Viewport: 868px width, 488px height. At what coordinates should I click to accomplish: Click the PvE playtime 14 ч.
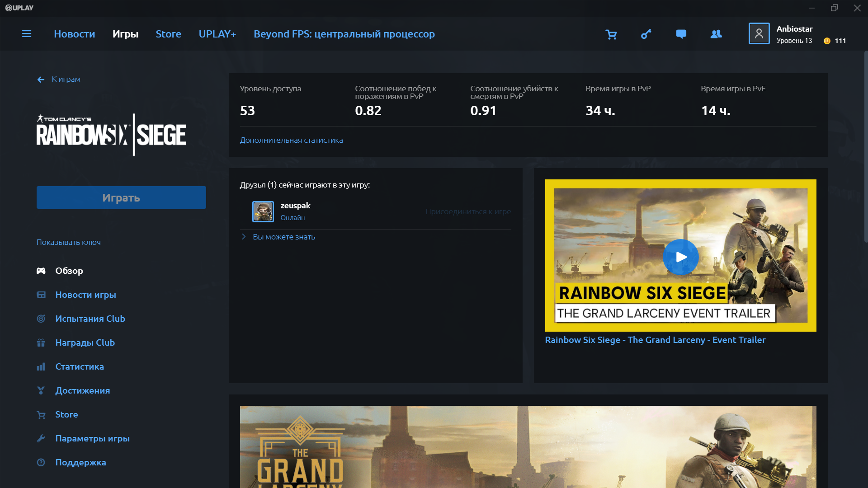tap(716, 111)
